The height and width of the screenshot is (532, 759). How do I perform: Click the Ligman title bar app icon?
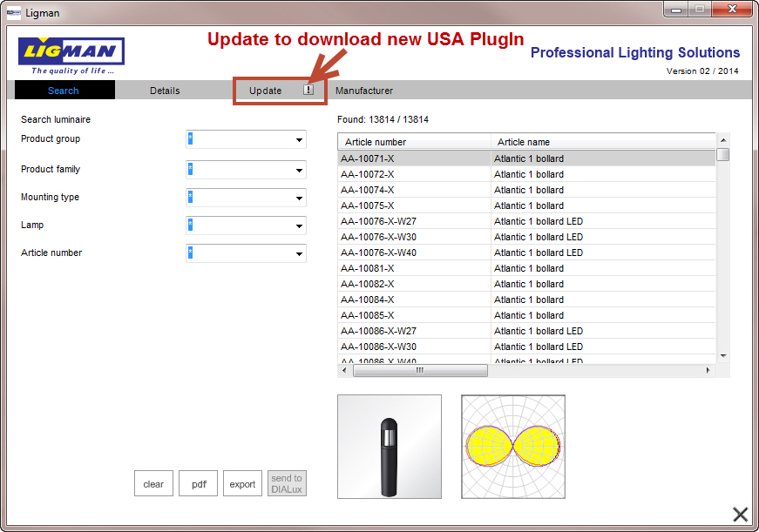point(14,12)
